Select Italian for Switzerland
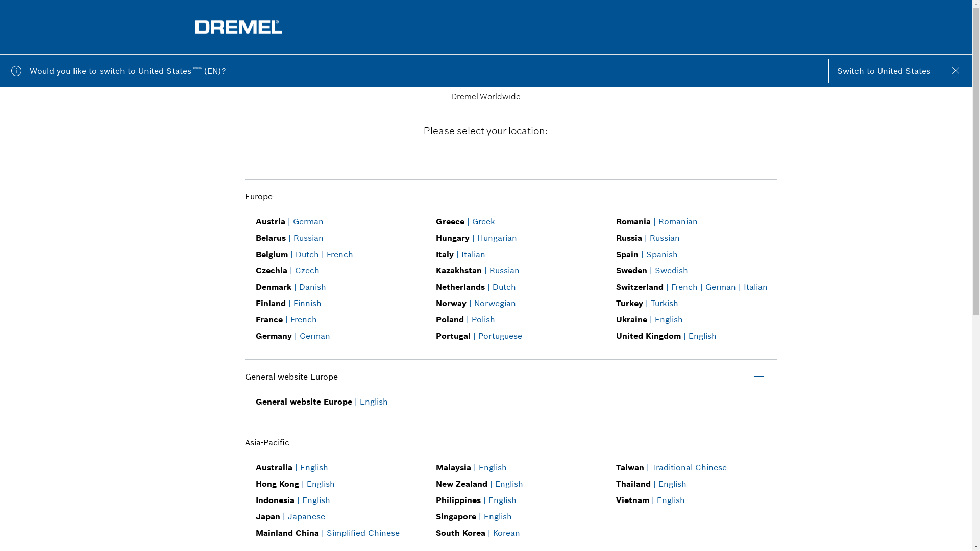 (755, 287)
